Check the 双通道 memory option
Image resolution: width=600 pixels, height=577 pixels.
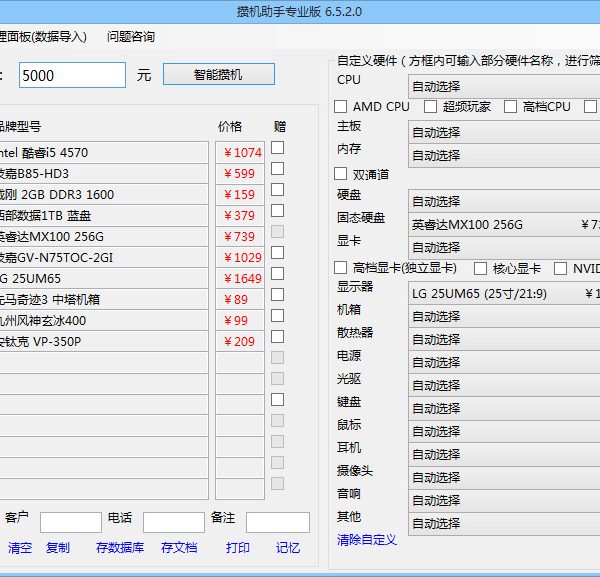(341, 174)
